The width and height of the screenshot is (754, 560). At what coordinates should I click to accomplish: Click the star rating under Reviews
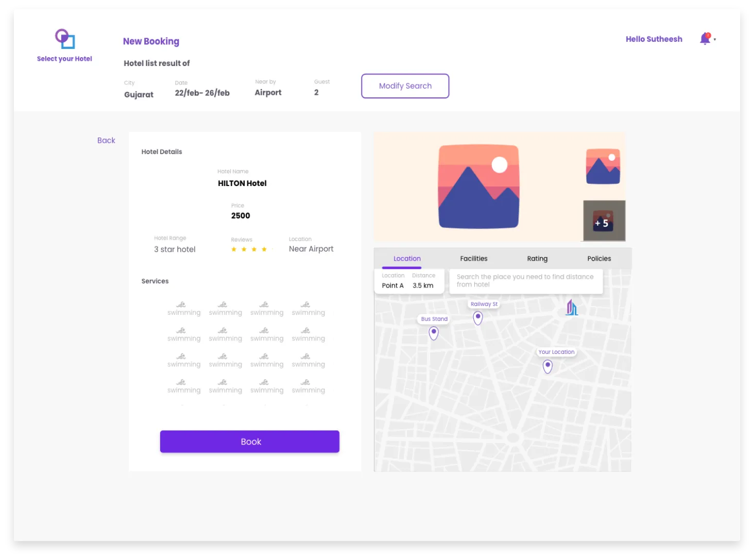[249, 249]
